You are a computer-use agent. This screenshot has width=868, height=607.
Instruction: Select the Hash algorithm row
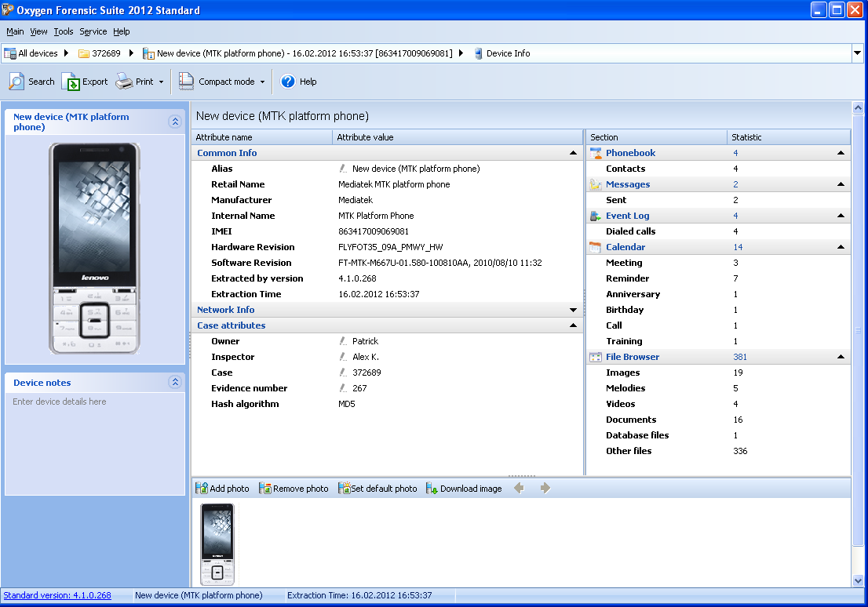pyautogui.click(x=387, y=404)
